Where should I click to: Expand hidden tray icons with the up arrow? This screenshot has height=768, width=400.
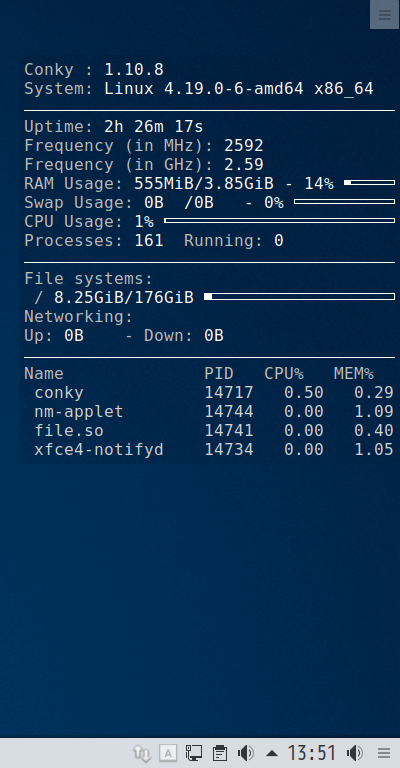pos(271,753)
